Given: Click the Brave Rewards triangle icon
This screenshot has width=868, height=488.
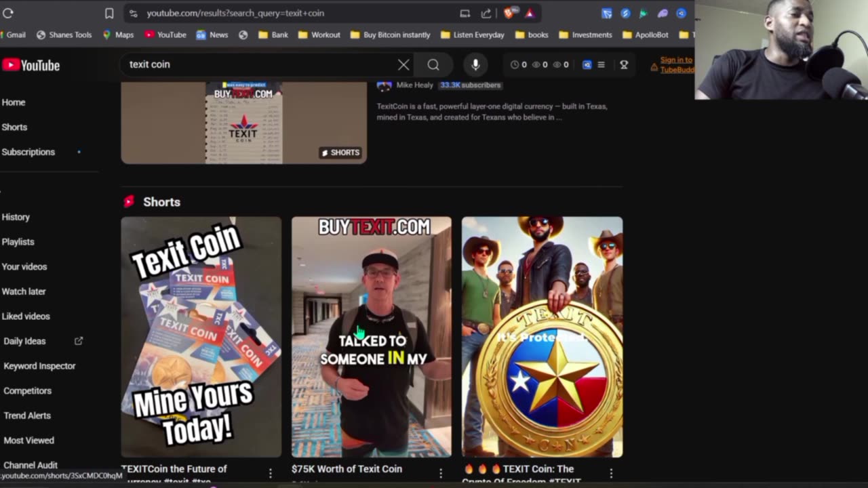Looking at the screenshot, I should (530, 13).
